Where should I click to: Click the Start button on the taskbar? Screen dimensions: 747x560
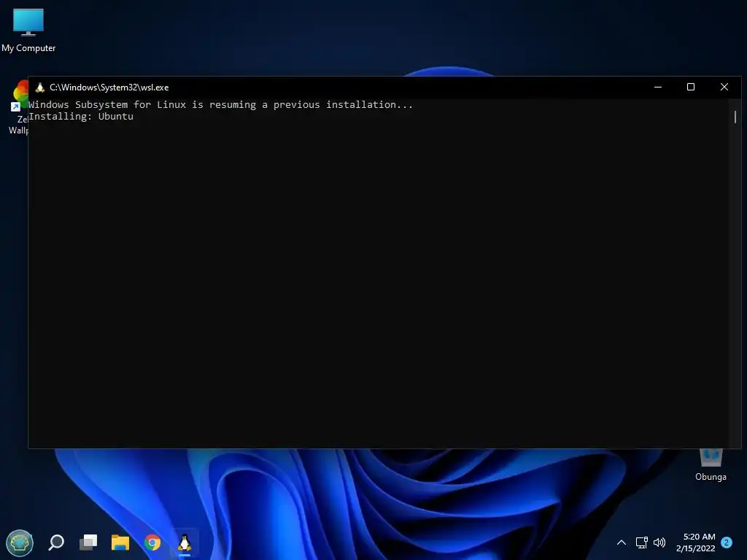[x=20, y=542]
